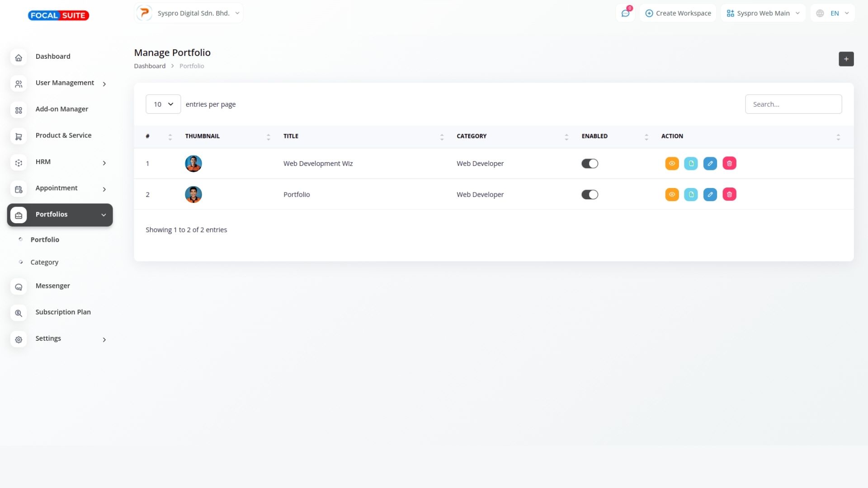Click the orange view icon for Web Development Wiz
The image size is (868, 488).
(672, 164)
